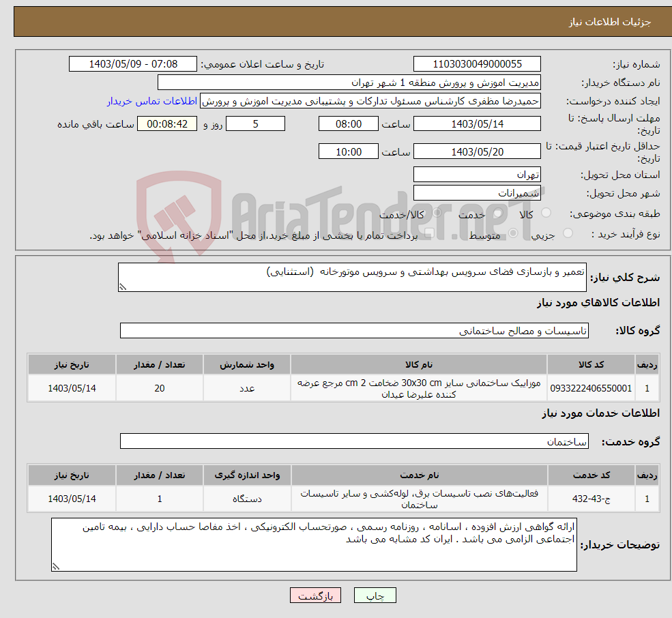Click the واحد شمارش column header
Image resolution: width=672 pixels, height=618 pixels.
tap(247, 365)
